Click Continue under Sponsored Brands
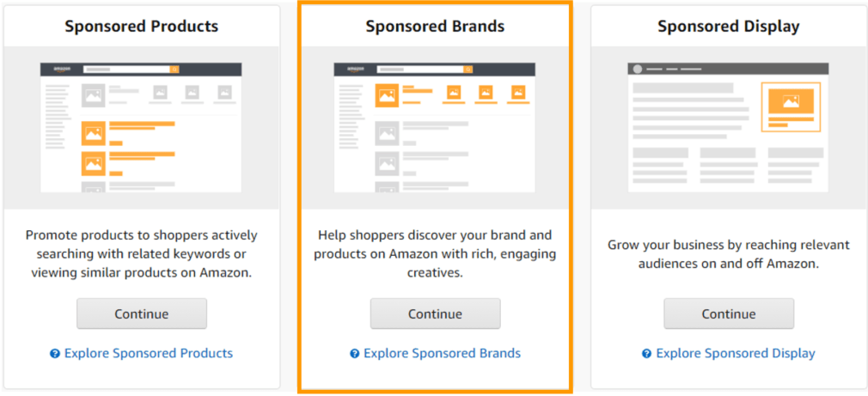Image resolution: width=868 pixels, height=396 pixels. coord(435,314)
